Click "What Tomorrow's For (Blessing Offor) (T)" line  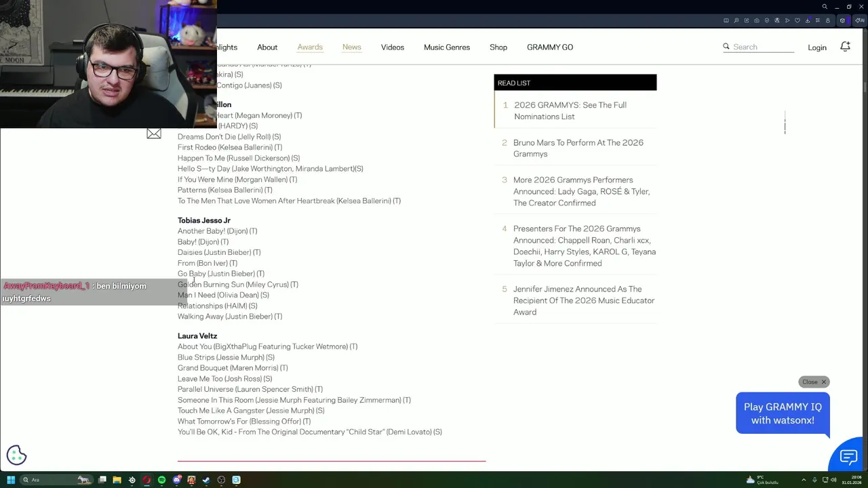pyautogui.click(x=244, y=421)
